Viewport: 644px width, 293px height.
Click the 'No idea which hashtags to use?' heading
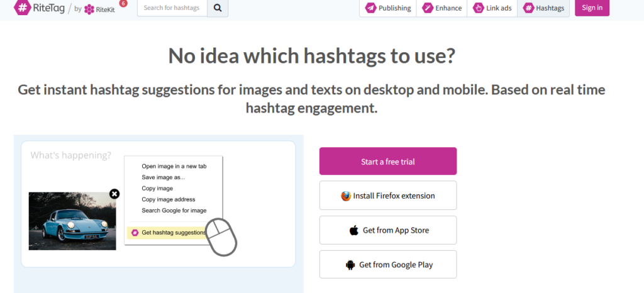click(x=312, y=56)
